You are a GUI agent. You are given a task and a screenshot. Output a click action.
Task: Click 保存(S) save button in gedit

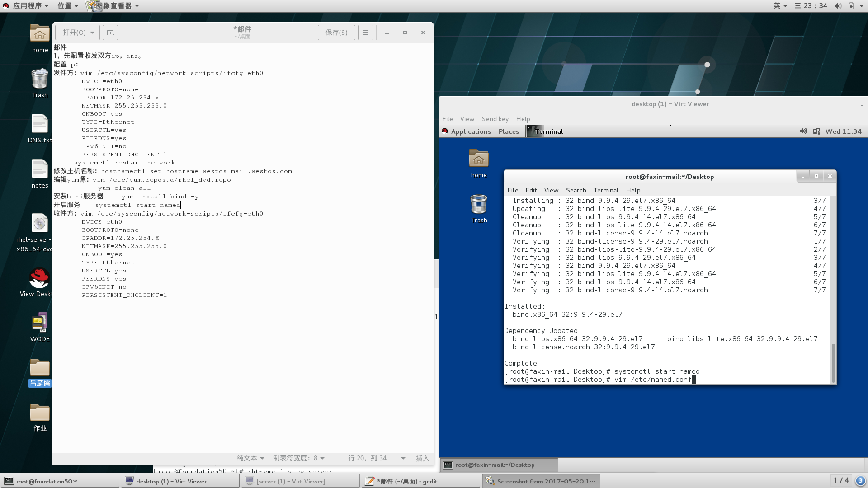(336, 33)
